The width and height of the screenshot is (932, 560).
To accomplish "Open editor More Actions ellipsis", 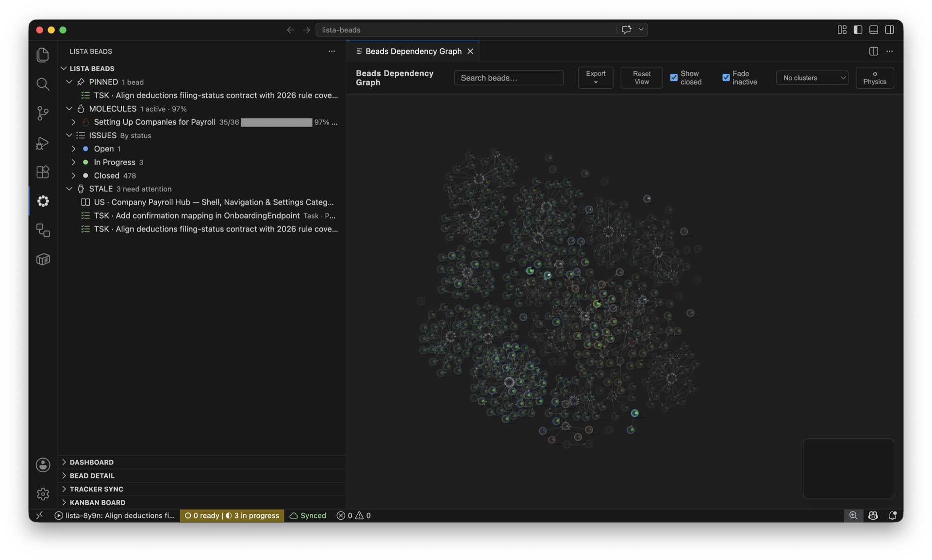I will (x=889, y=51).
